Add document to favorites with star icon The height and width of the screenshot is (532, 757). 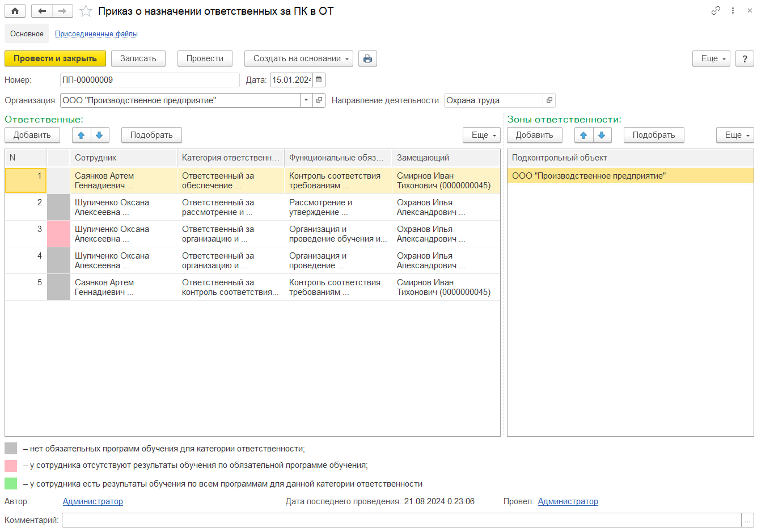click(86, 11)
